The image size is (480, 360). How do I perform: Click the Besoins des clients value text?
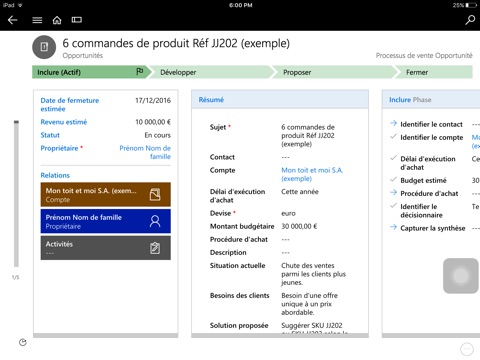(309, 304)
